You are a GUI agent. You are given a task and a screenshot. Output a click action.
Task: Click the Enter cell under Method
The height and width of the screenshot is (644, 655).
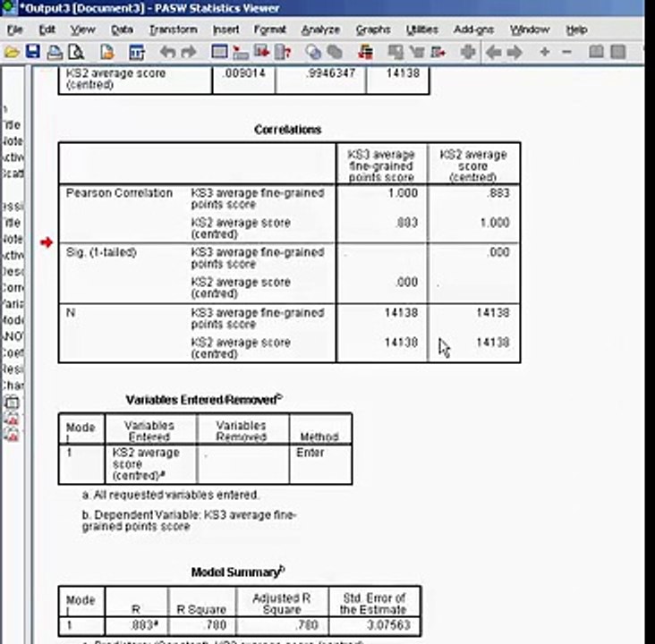[310, 453]
